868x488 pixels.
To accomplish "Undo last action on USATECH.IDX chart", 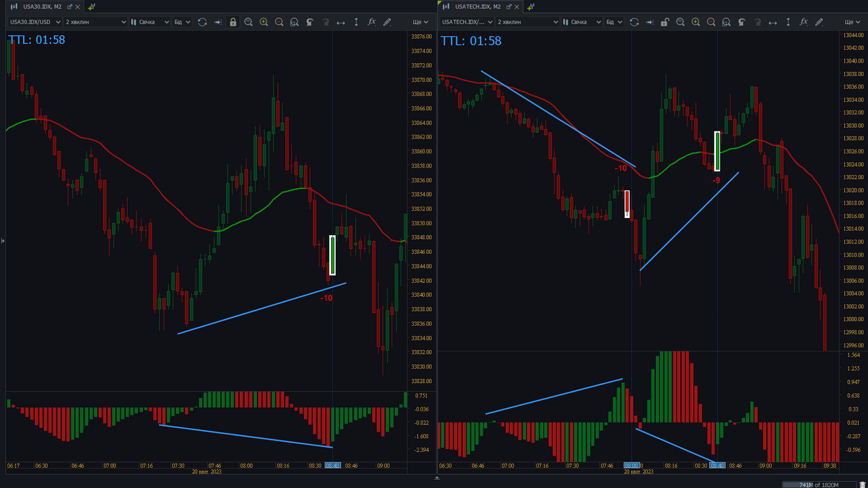I will [x=742, y=22].
